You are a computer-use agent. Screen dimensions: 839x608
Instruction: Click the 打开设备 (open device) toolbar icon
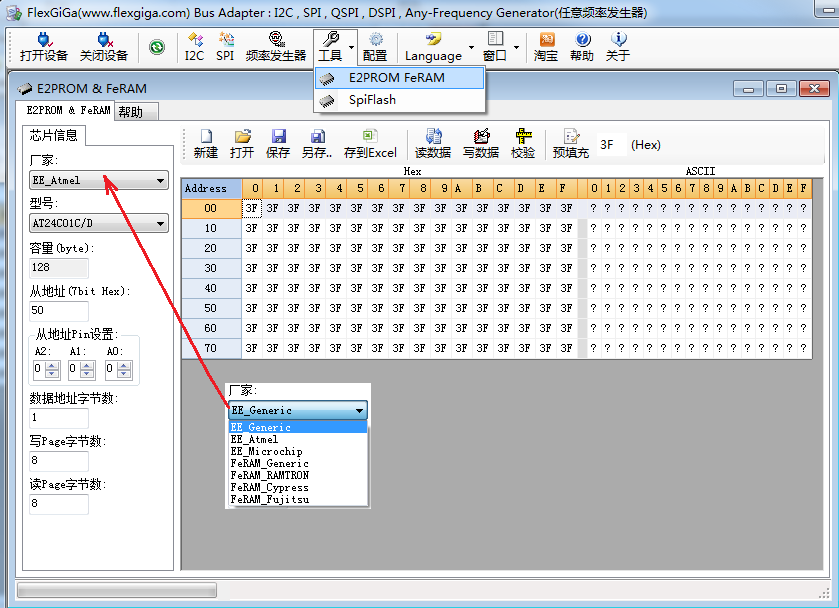coord(43,46)
